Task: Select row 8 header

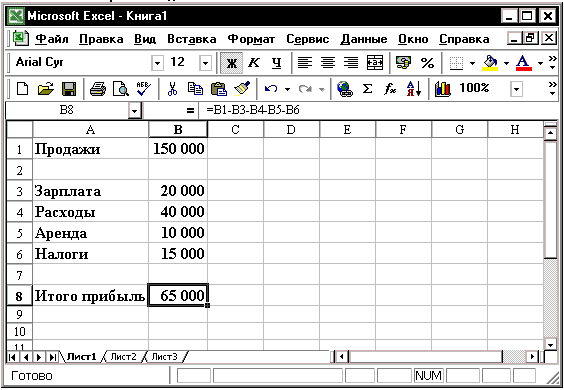Action: [19, 296]
